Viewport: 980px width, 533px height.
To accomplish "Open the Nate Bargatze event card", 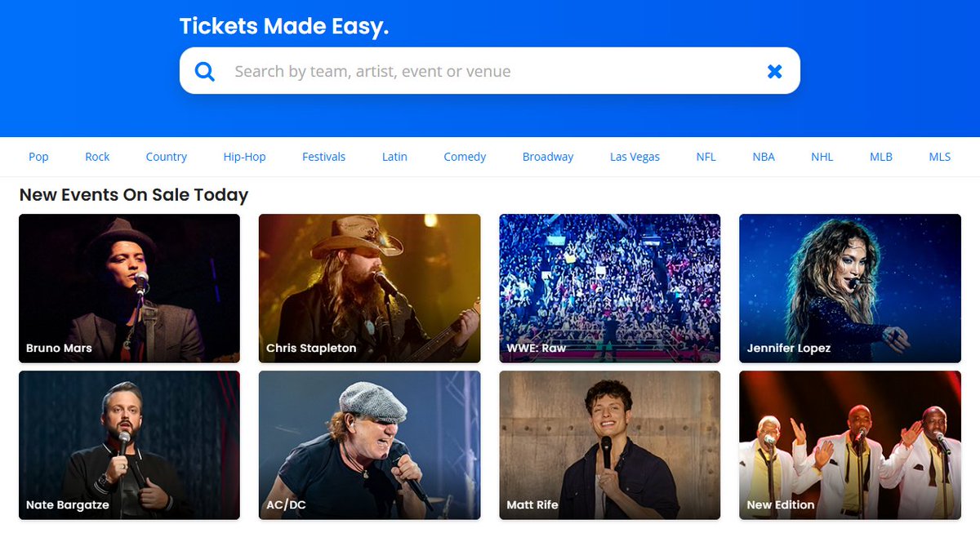I will click(x=129, y=445).
